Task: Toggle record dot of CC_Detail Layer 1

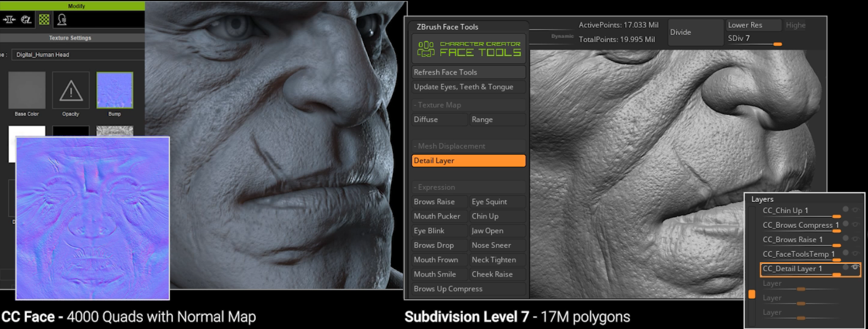Action: 845,267
